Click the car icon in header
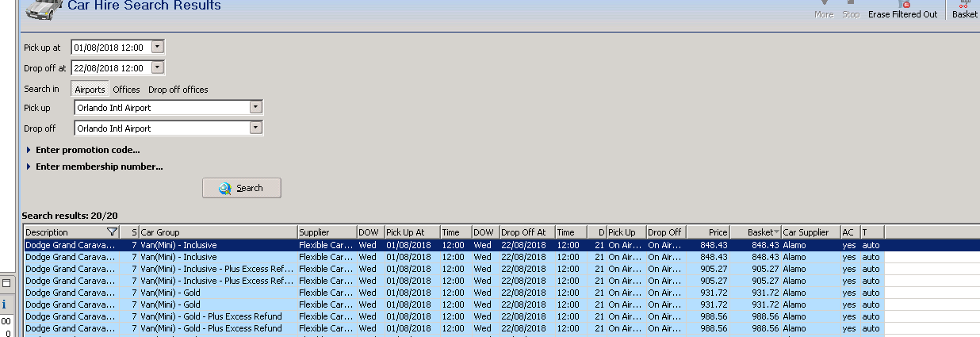The image size is (980, 337). coord(44,8)
